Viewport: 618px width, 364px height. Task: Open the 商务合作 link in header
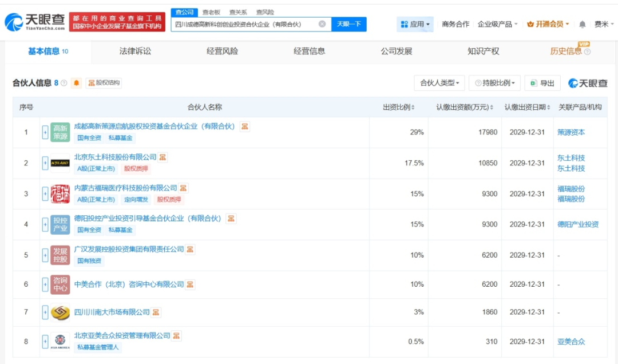(x=455, y=25)
